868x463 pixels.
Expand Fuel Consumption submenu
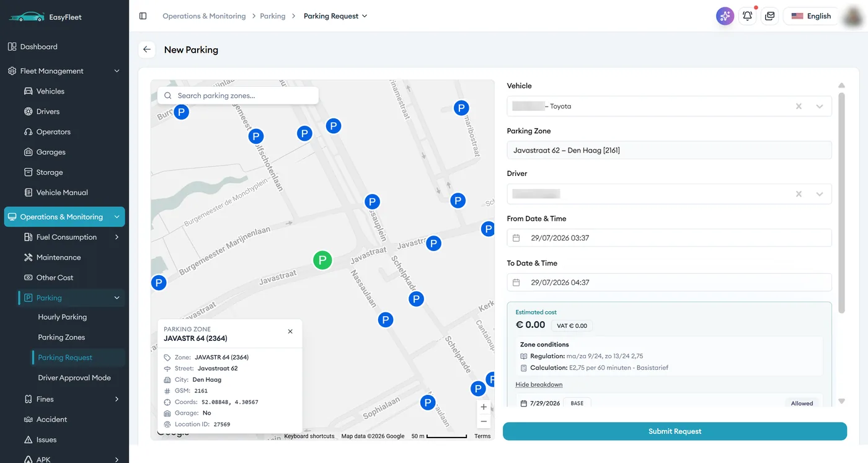point(117,237)
